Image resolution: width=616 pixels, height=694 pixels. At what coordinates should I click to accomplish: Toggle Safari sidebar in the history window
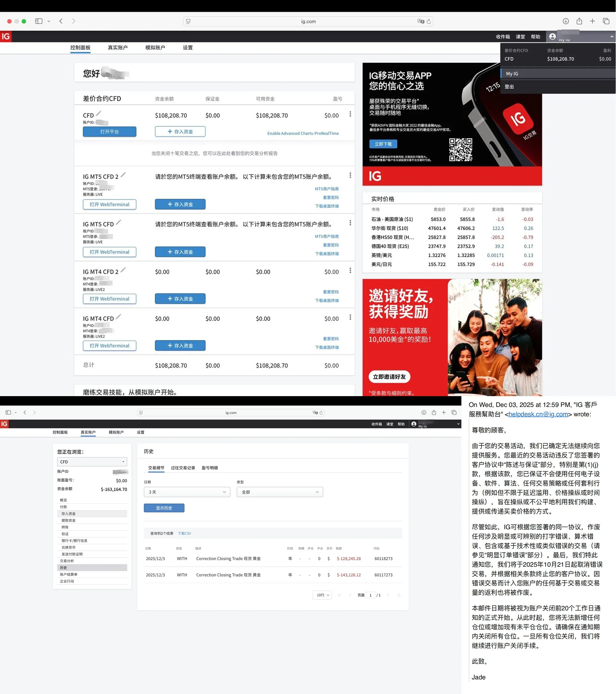8,412
